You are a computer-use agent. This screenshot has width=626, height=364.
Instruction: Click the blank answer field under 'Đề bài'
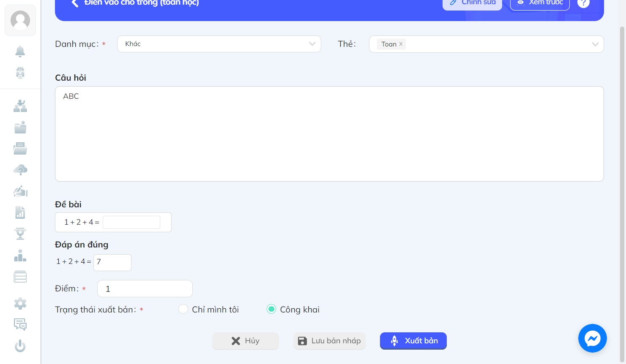pos(131,222)
